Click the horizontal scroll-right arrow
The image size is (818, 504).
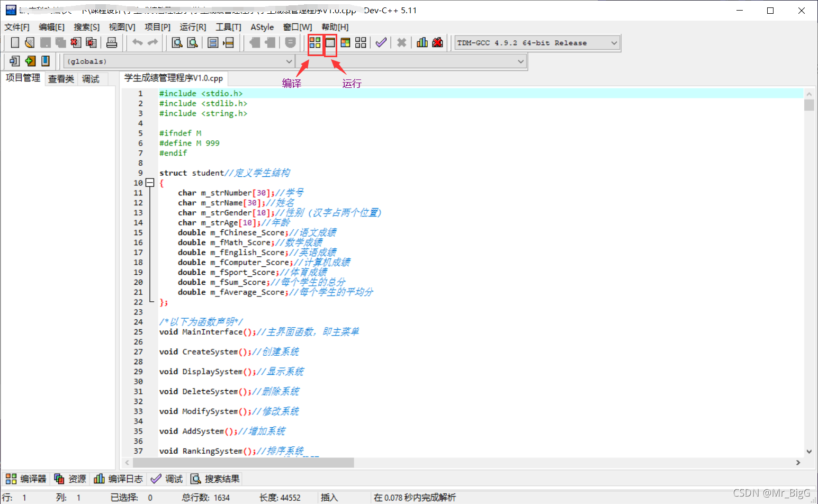[x=798, y=463]
